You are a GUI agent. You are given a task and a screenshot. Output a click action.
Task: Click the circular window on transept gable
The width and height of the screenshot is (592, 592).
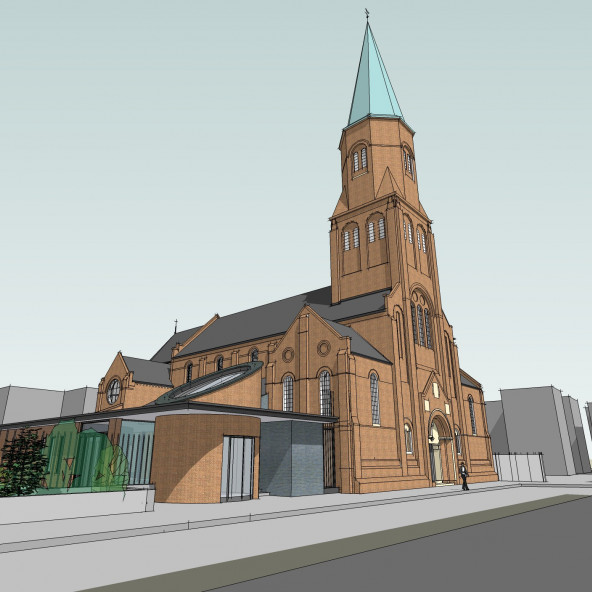324,348
